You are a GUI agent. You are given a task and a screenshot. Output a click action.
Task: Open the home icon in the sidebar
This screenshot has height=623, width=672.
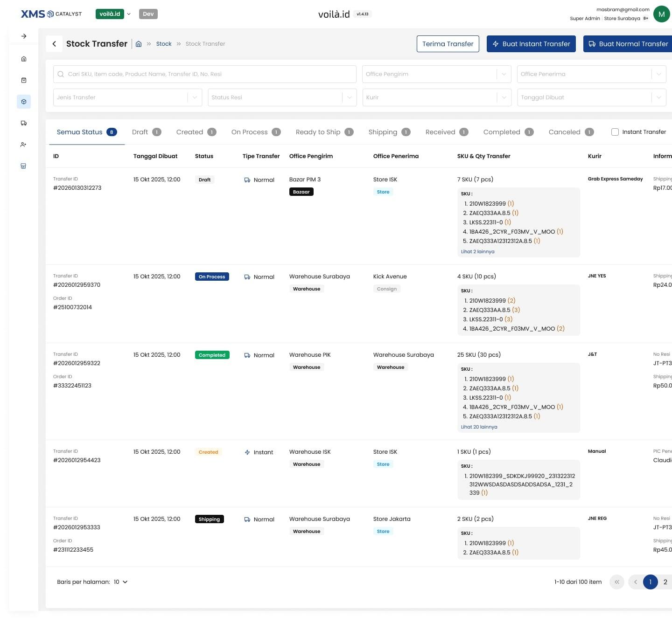[24, 59]
